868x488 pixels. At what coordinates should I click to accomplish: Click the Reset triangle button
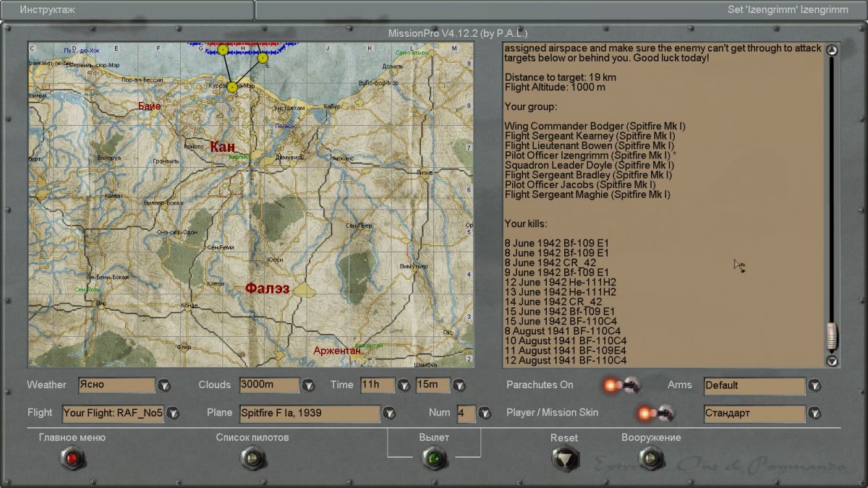565,458
